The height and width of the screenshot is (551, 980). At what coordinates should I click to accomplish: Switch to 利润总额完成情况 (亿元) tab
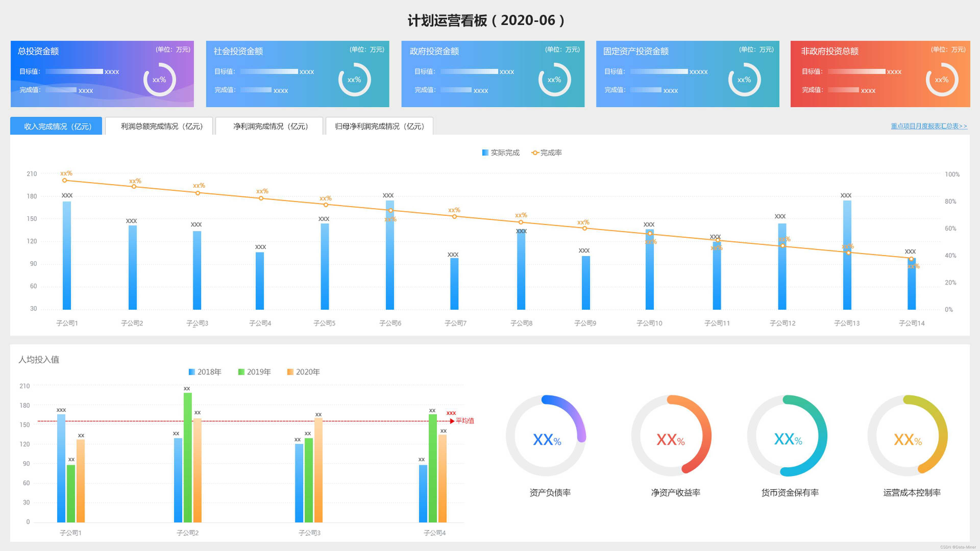click(x=159, y=126)
